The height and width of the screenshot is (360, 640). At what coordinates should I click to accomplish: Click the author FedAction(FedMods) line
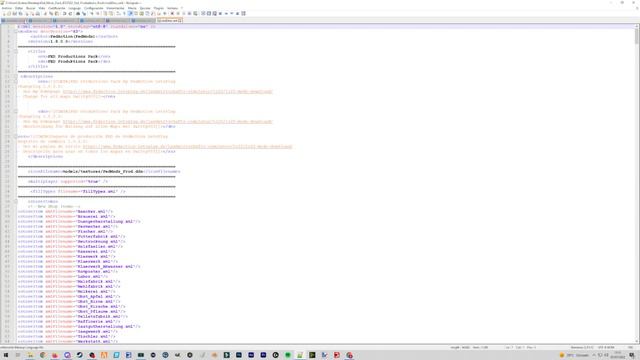tap(74, 36)
